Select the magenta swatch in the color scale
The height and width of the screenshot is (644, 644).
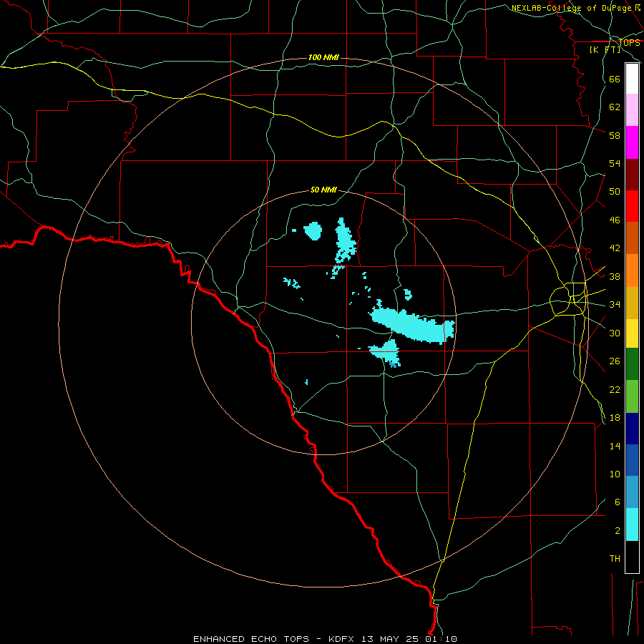632,142
